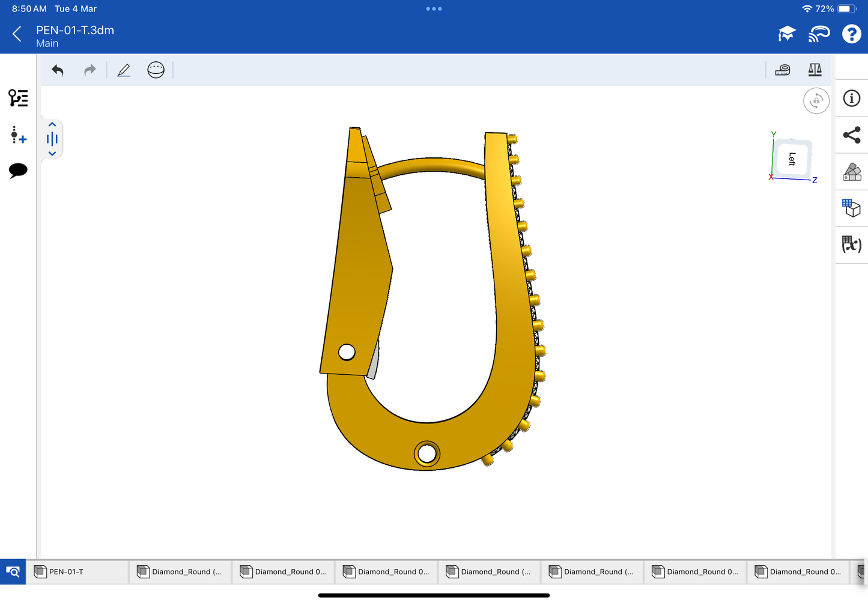Open the tab manager search button
The image size is (868, 603).
tap(13, 572)
